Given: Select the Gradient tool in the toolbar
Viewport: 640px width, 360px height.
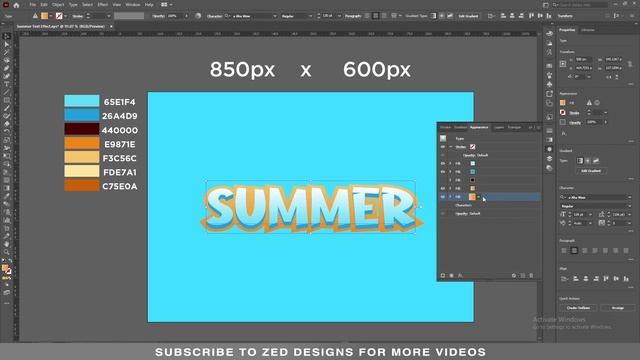Looking at the screenshot, I should pos(7,188).
